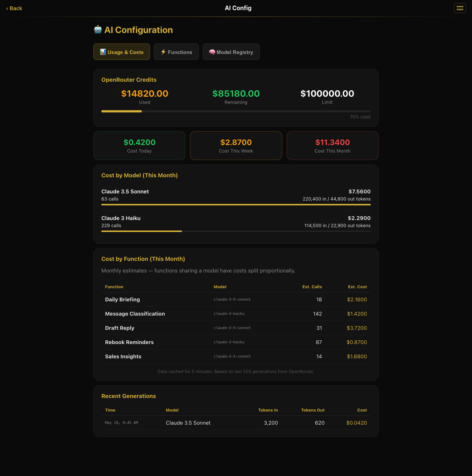Click the Est. Cost column header
472x476 pixels.
[357, 287]
